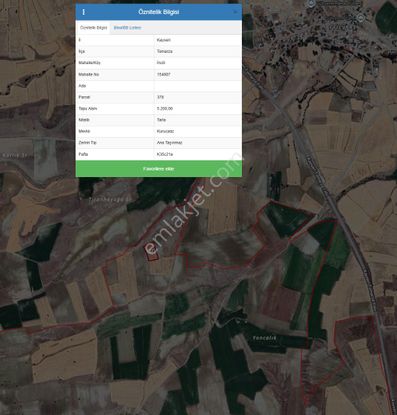Select the Öznitelik Bilgisi tab
The image size is (397, 415).
[x=93, y=28]
